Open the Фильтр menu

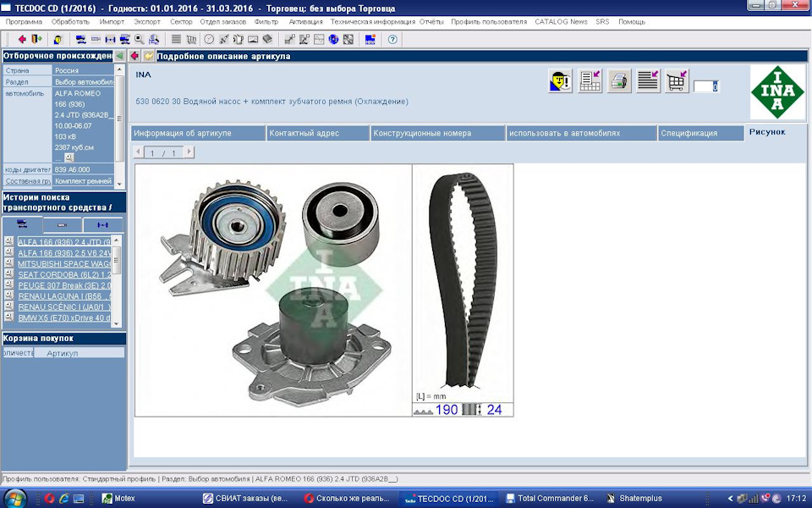pyautogui.click(x=266, y=21)
